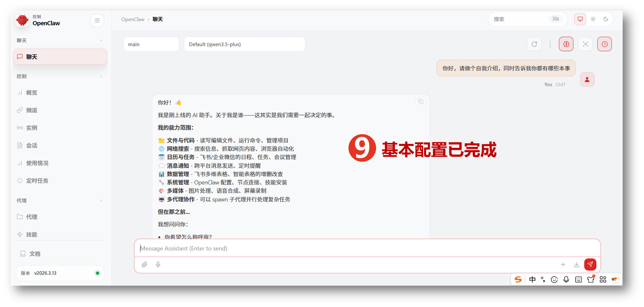Click the 版本 v2026.3.13 status box
Screen dimensions: 644x307
(x=60, y=273)
